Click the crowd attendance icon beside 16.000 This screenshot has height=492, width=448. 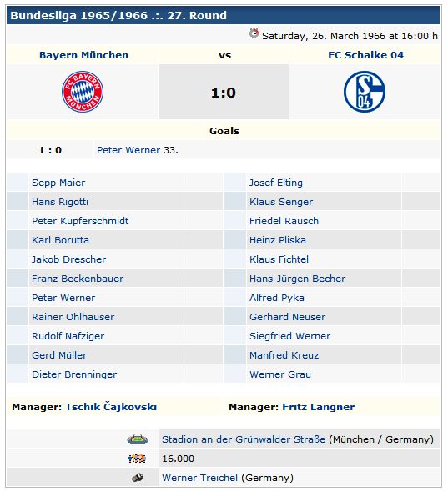[x=137, y=459]
